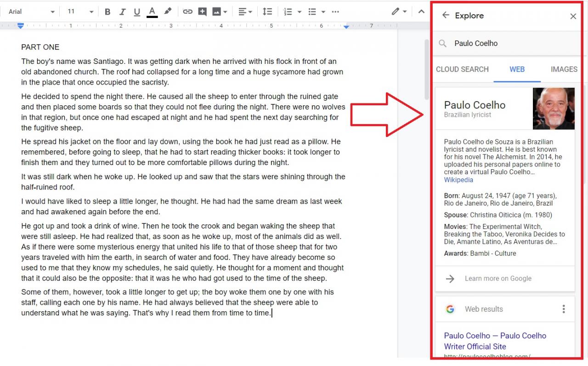Open the text color picker
Image resolution: width=588 pixels, height=366 pixels.
152,11
